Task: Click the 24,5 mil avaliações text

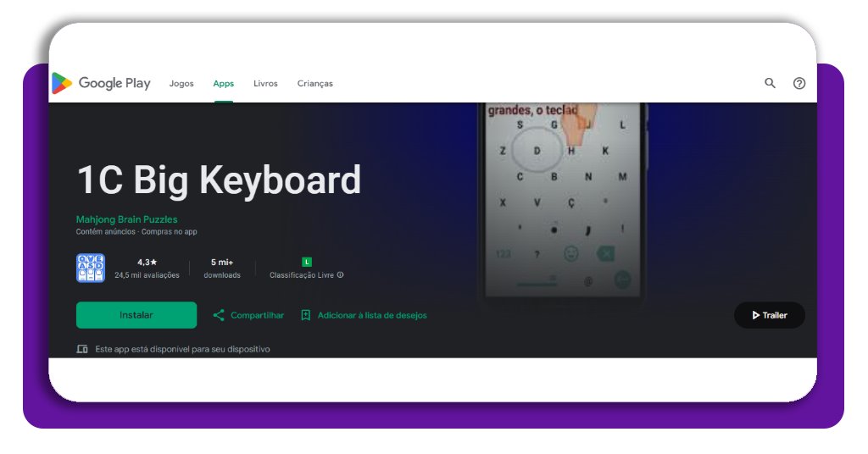Action: [147, 274]
